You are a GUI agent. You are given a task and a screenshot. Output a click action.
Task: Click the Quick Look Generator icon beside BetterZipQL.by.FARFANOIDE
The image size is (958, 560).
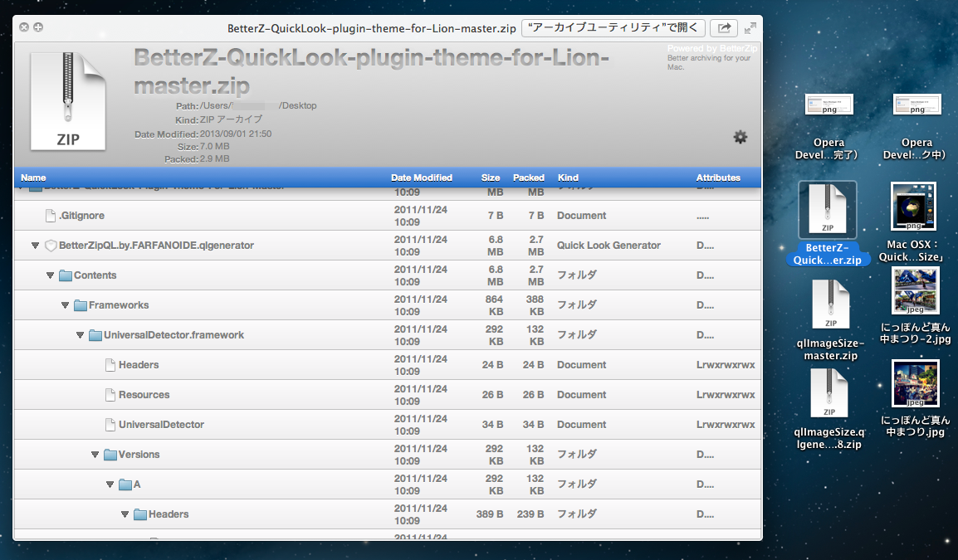[x=51, y=245]
